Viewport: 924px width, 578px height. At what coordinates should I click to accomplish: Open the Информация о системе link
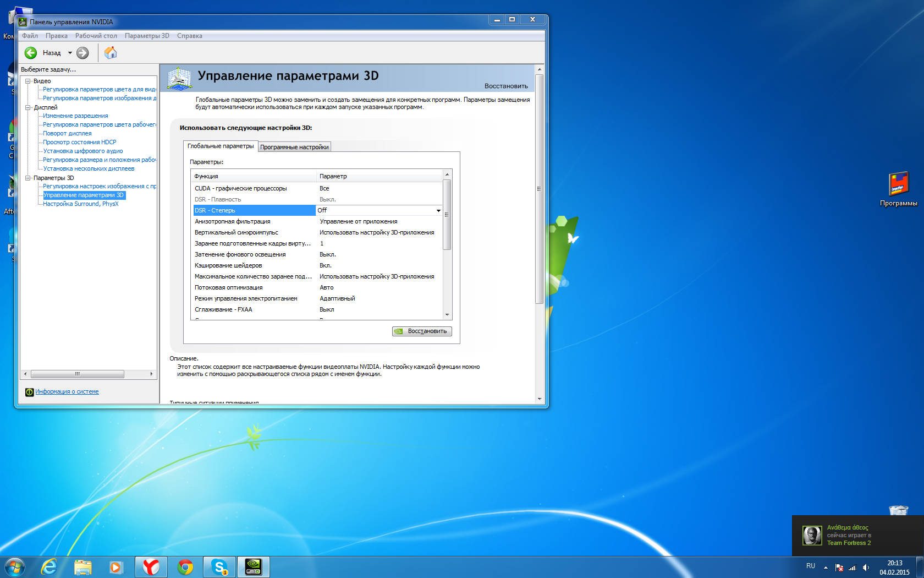67,392
